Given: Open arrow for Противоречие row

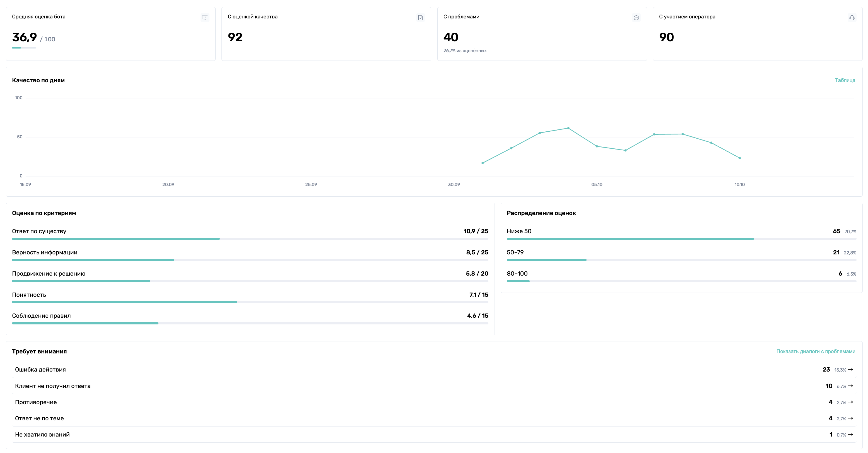Looking at the screenshot, I should pyautogui.click(x=850, y=402).
